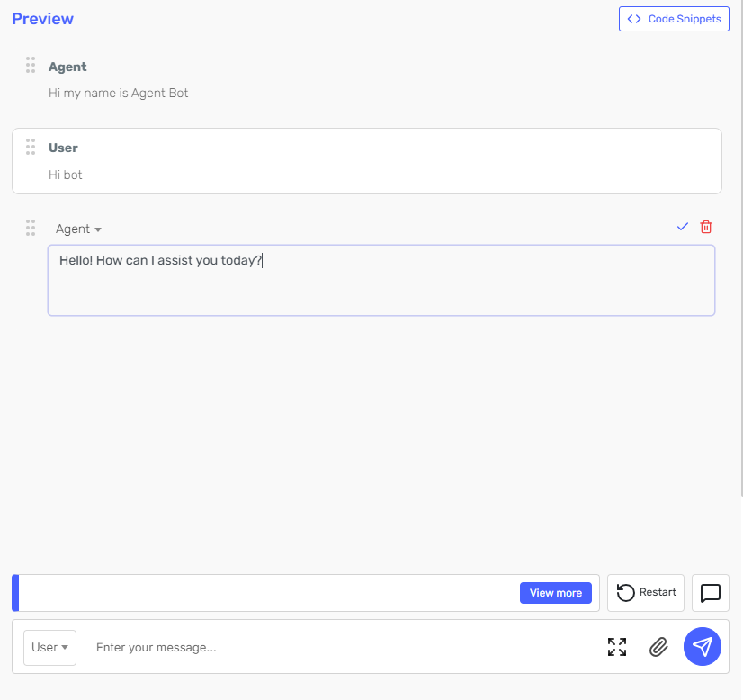Click the fullscreen expand icon
743x700 pixels.
point(616,647)
